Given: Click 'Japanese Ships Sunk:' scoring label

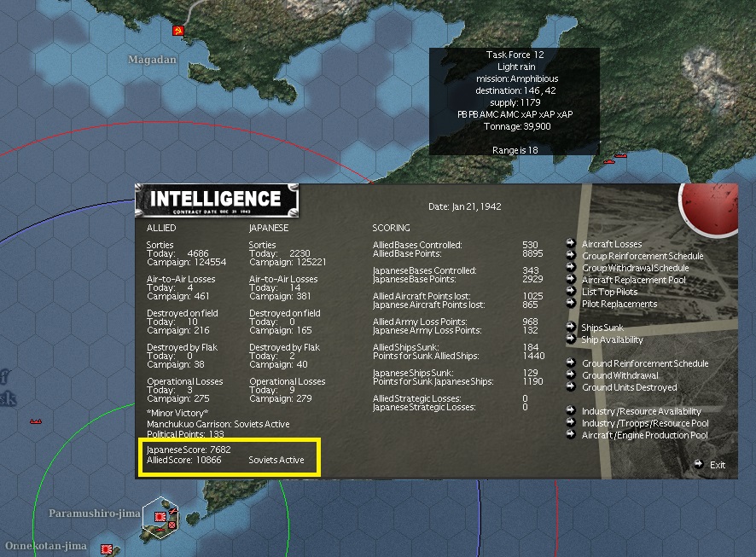Looking at the screenshot, I should pyautogui.click(x=413, y=373).
